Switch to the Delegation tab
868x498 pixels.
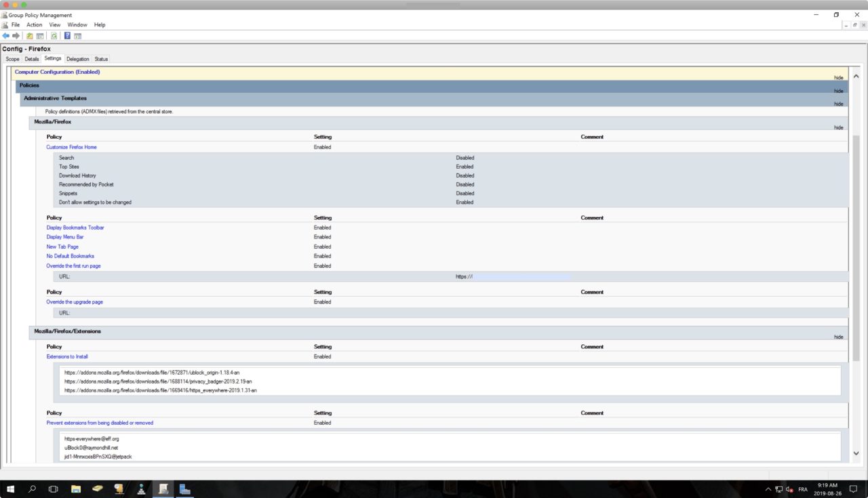point(78,59)
